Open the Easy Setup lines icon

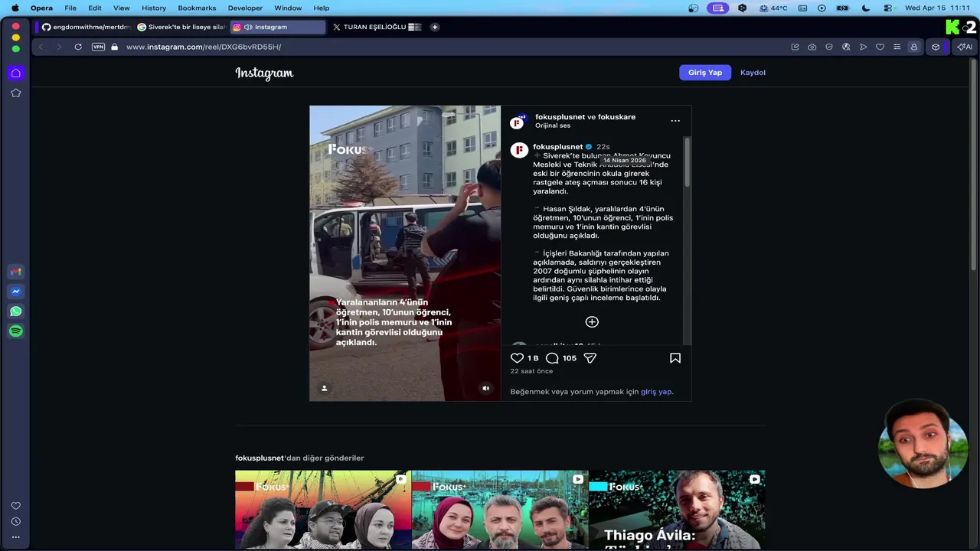[x=897, y=47]
